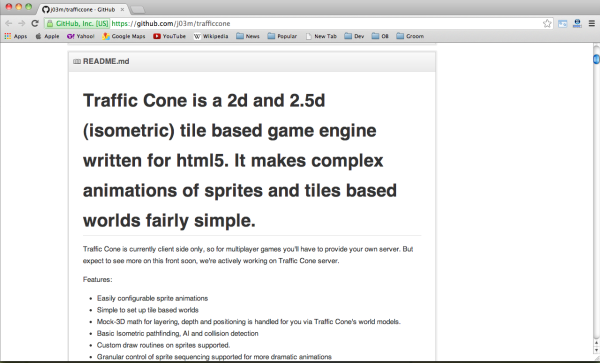Open the Apps shortcut in bookmarks bar
The image size is (600, 363).
pos(16,36)
